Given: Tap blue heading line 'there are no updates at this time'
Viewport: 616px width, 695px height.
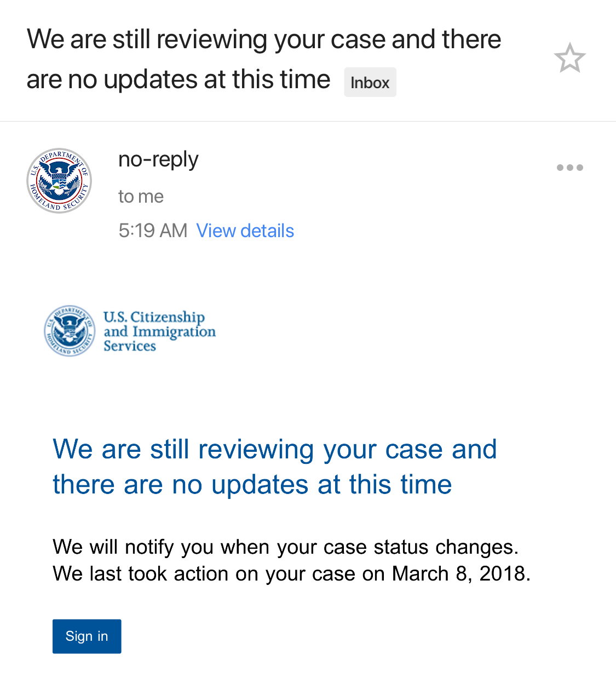Looking at the screenshot, I should (252, 485).
